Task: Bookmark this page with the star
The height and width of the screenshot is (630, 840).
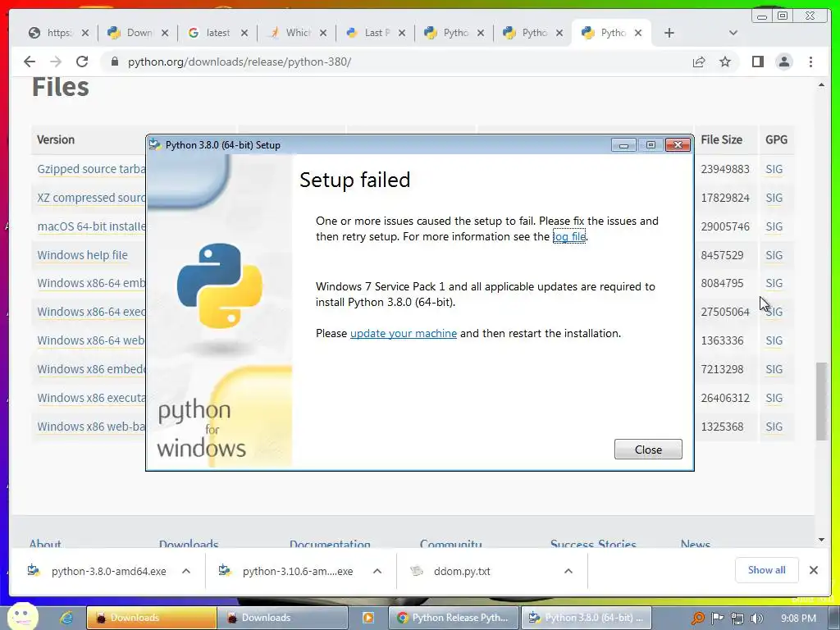Action: coord(725,62)
